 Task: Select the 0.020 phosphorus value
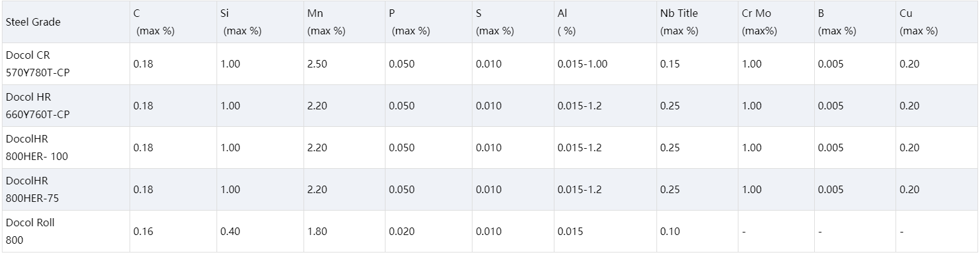401,231
